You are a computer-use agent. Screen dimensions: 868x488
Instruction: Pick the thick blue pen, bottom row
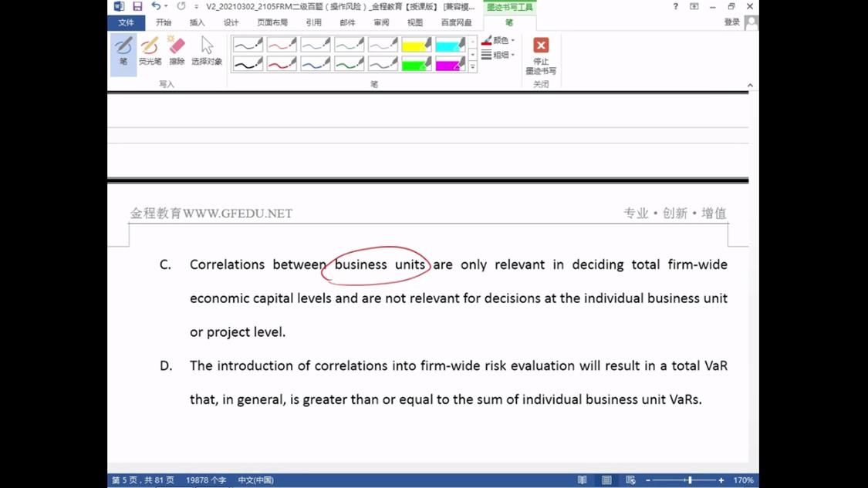(316, 64)
